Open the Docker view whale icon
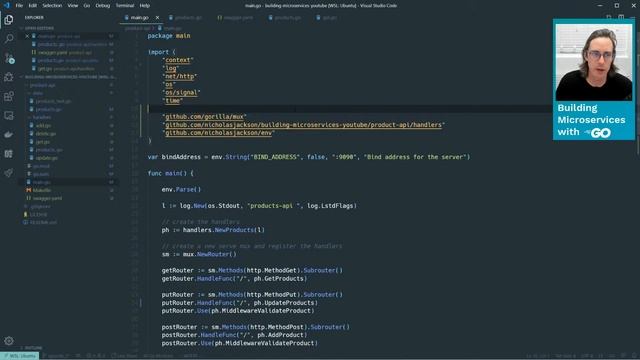The image size is (640, 360). pyautogui.click(x=9, y=135)
